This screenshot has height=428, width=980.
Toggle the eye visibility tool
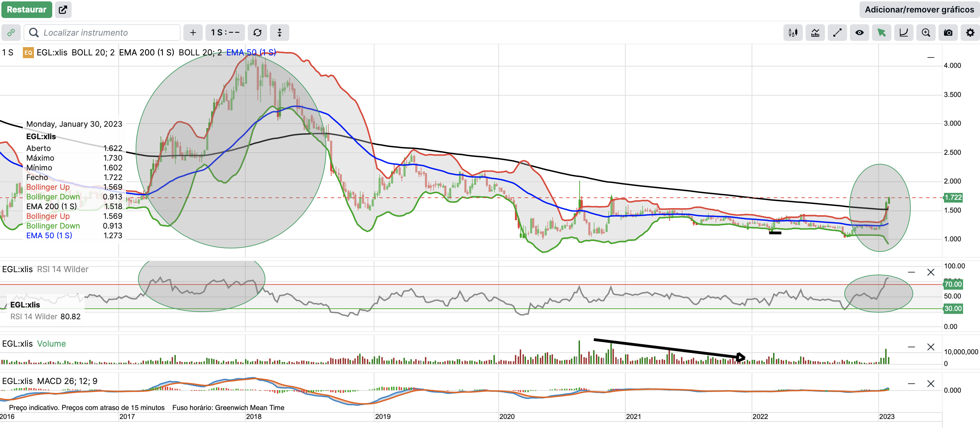tap(859, 33)
